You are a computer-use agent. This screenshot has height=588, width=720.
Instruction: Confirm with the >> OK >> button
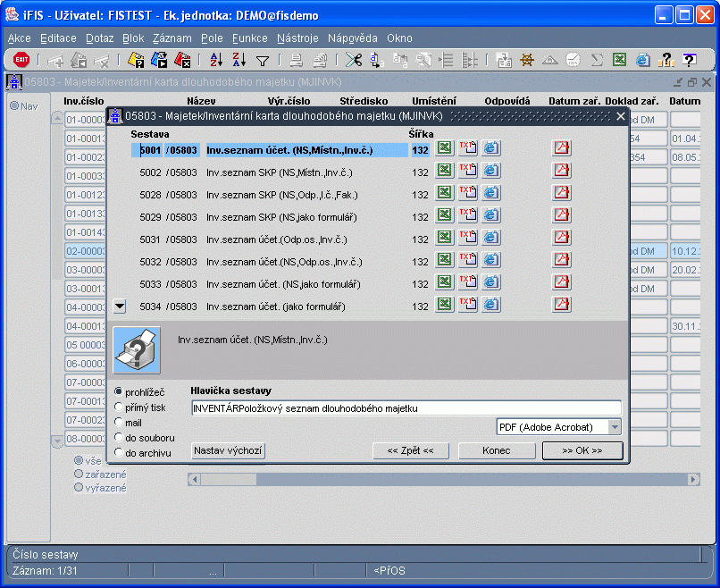point(582,450)
